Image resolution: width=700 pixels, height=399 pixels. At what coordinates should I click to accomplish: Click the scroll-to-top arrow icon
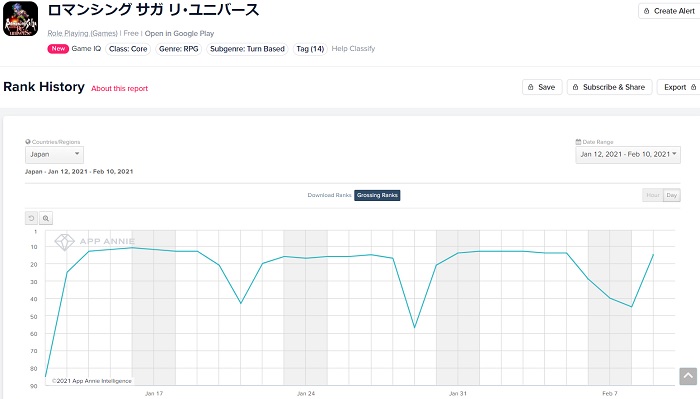(688, 376)
